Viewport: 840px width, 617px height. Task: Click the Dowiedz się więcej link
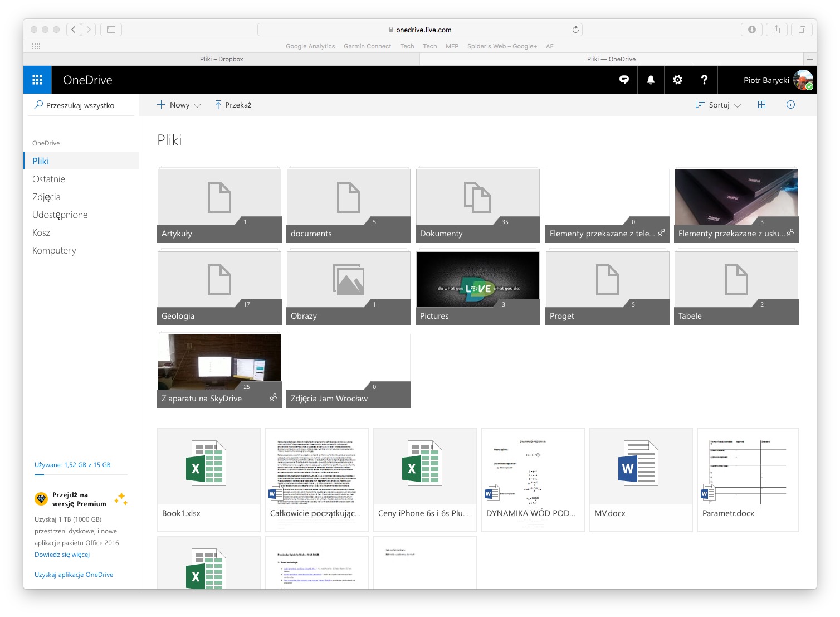(x=62, y=555)
